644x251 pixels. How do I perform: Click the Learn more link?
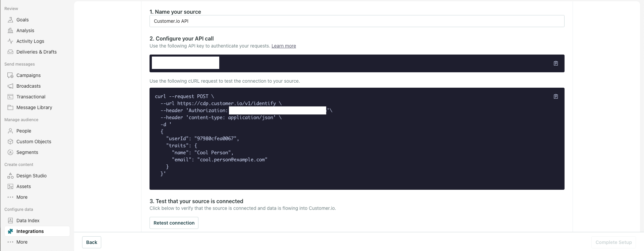pos(284,46)
